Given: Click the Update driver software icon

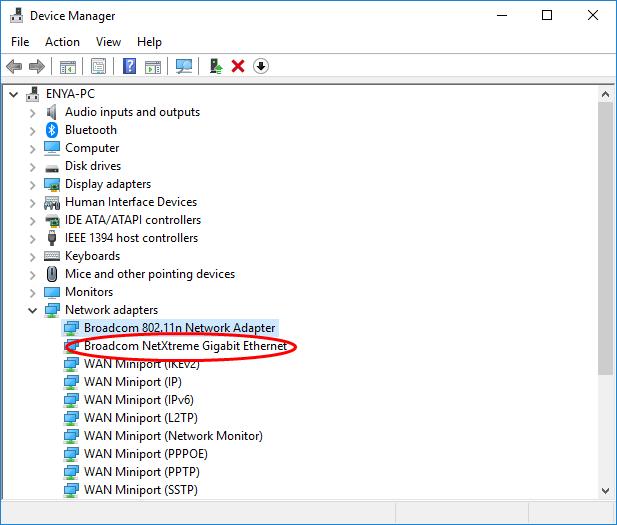Looking at the screenshot, I should tap(215, 66).
